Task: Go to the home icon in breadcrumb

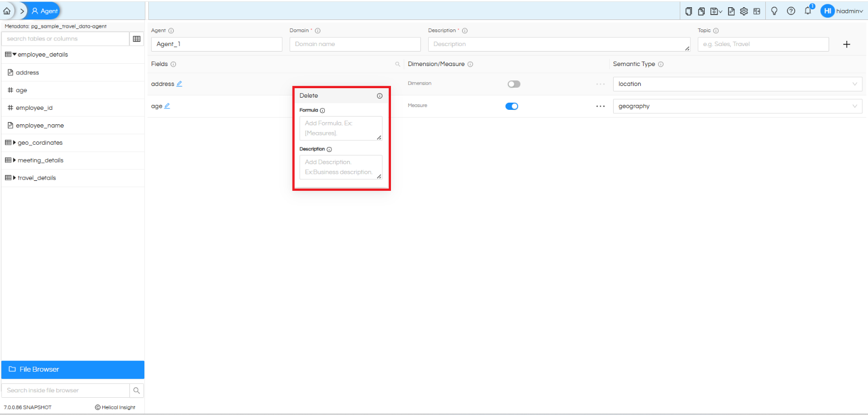Action: tap(7, 11)
